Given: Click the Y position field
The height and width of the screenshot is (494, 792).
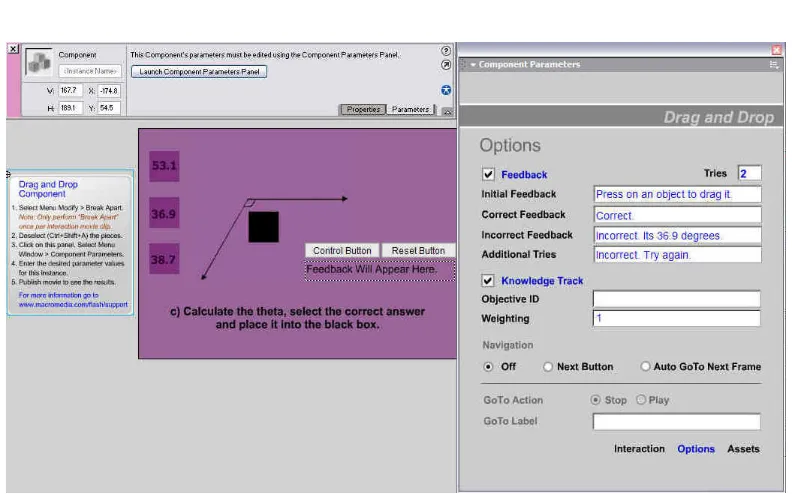Looking at the screenshot, I should coord(109,108).
